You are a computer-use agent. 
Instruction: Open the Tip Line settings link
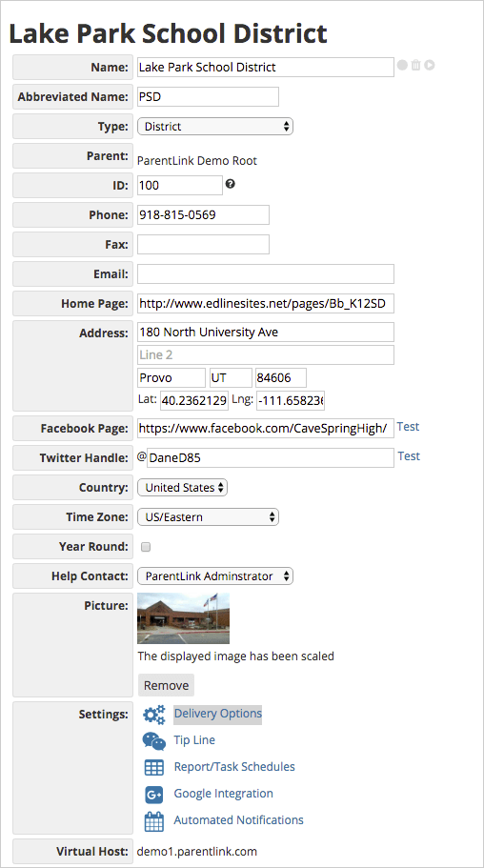pyautogui.click(x=194, y=740)
